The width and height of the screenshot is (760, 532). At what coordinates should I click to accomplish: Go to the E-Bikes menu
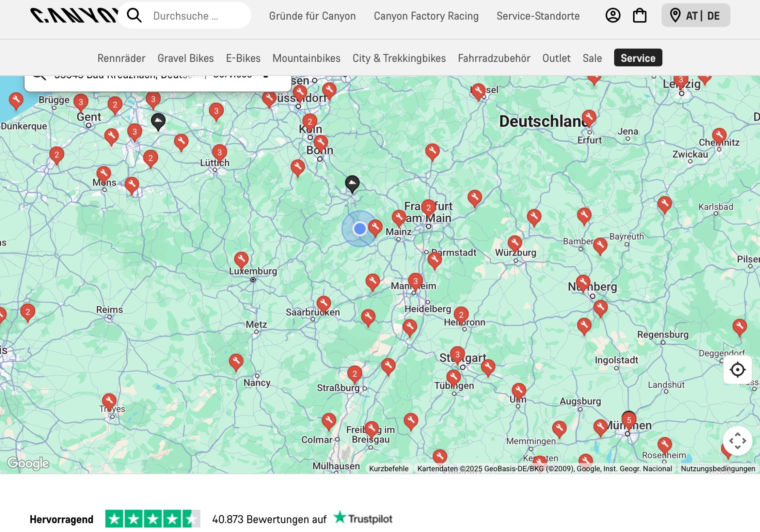coord(243,58)
